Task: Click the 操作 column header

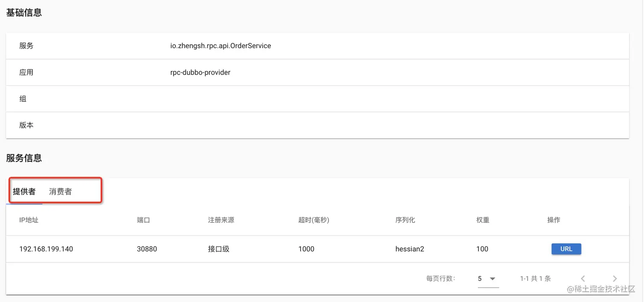Action: point(554,220)
